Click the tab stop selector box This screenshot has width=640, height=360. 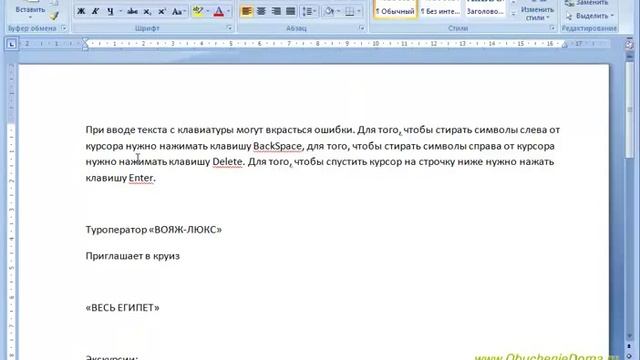(11, 44)
